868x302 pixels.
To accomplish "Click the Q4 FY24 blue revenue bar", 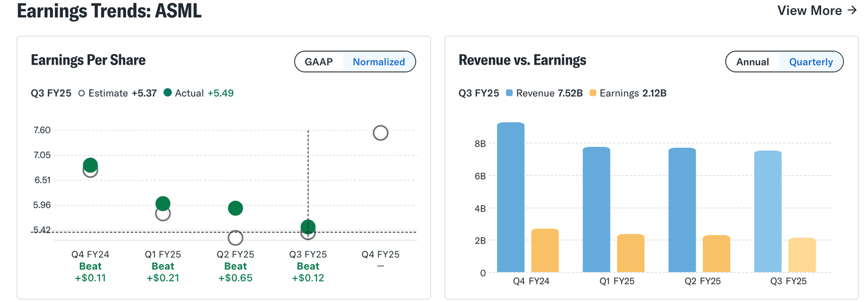I will tap(511, 198).
